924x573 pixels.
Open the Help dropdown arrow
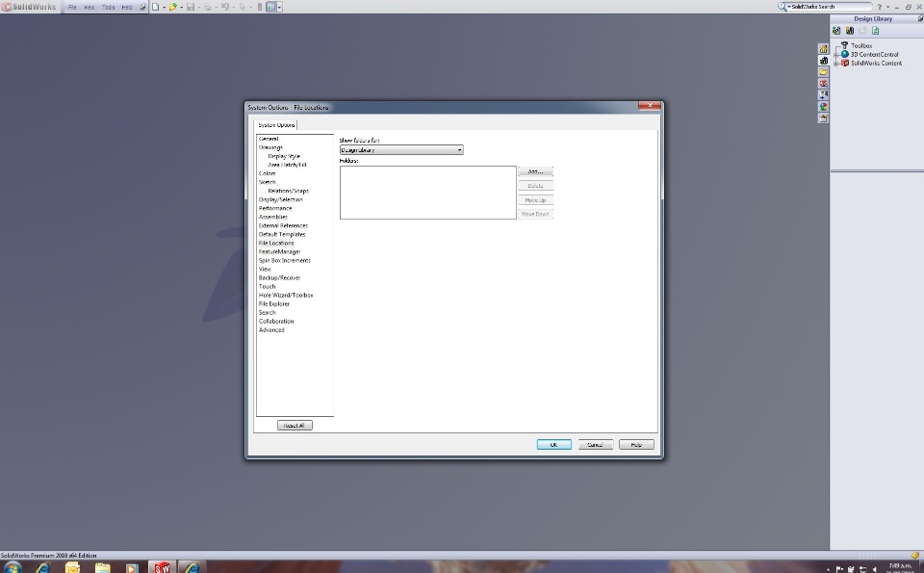[887, 7]
